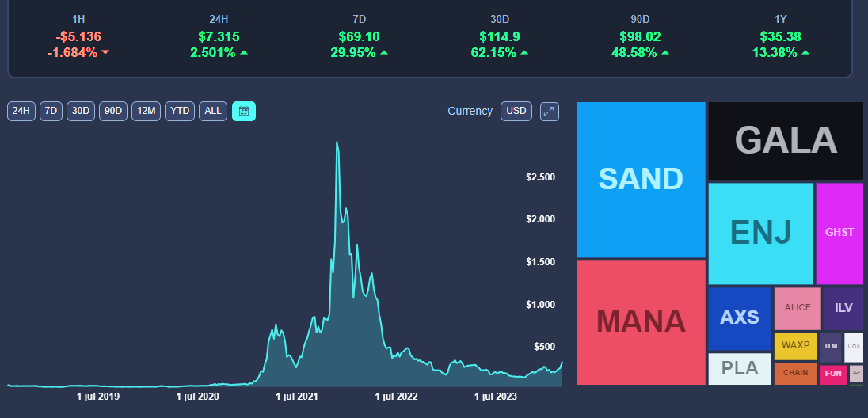Screen dimensions: 868x418
Task: Click the GHST treemap tile
Action: click(839, 234)
